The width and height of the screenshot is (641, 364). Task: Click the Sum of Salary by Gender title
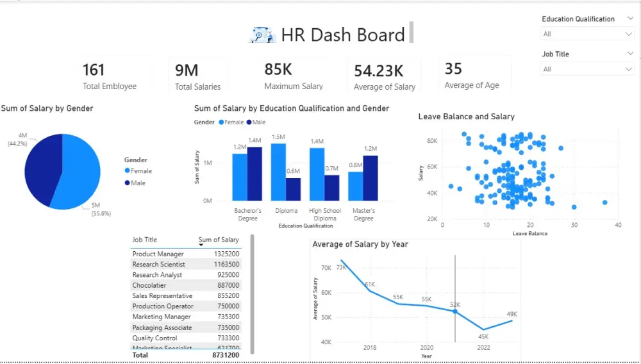[47, 108]
